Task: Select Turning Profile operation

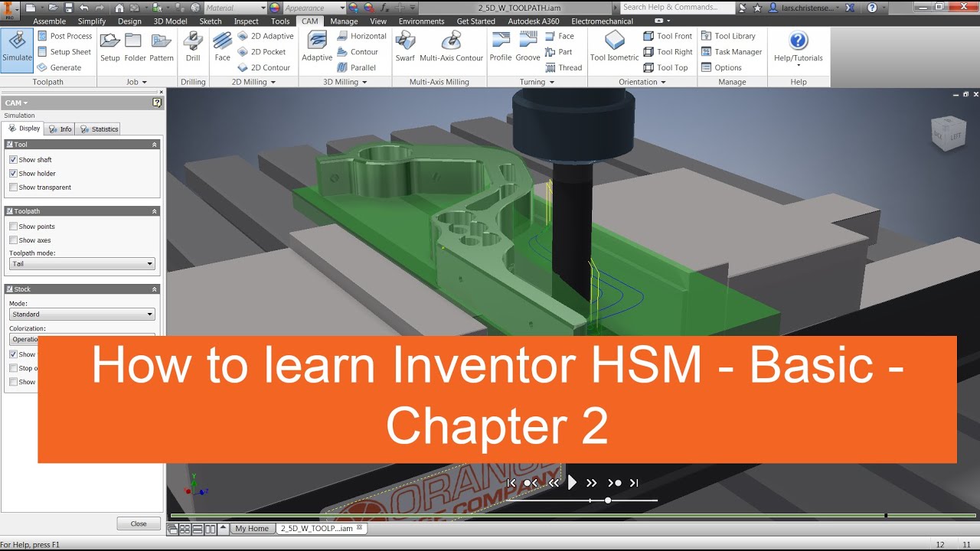Action: click(501, 47)
